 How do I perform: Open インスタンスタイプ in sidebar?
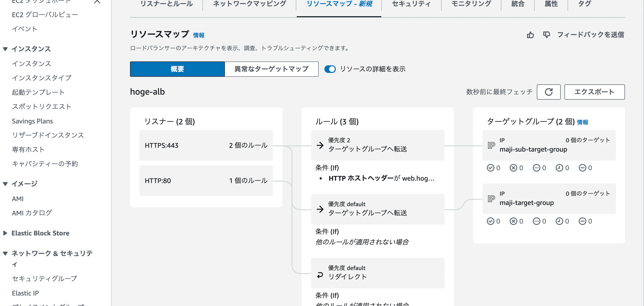pyautogui.click(x=41, y=78)
